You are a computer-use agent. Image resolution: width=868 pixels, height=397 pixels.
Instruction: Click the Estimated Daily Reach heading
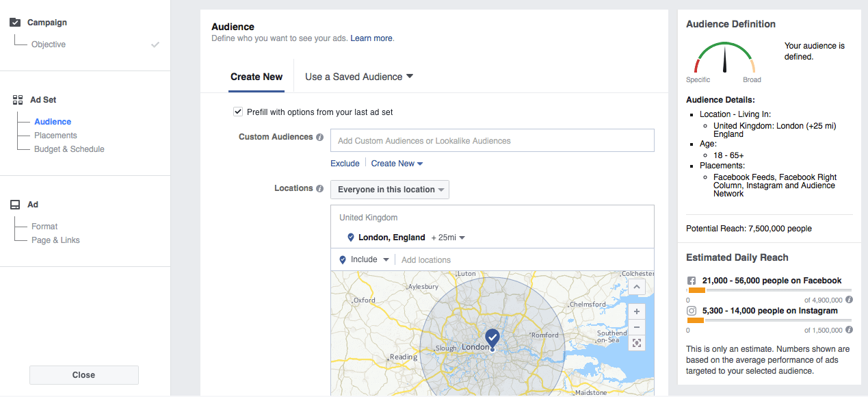click(737, 257)
